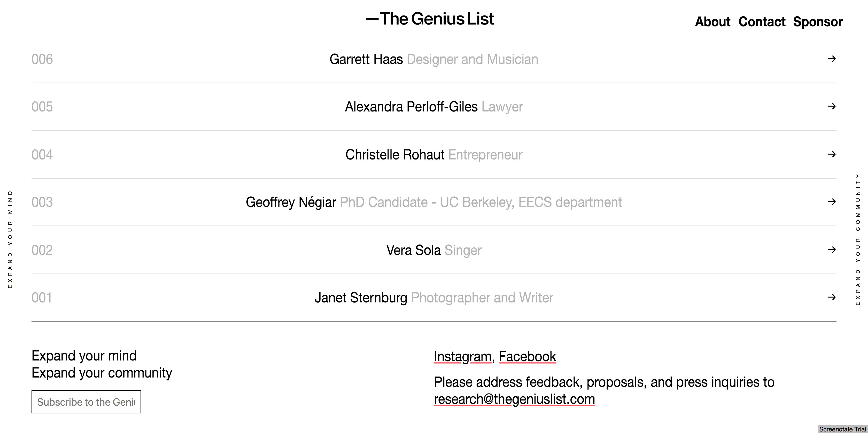The height and width of the screenshot is (433, 868).
Task: Click the Vera Sola name
Action: 413,250
